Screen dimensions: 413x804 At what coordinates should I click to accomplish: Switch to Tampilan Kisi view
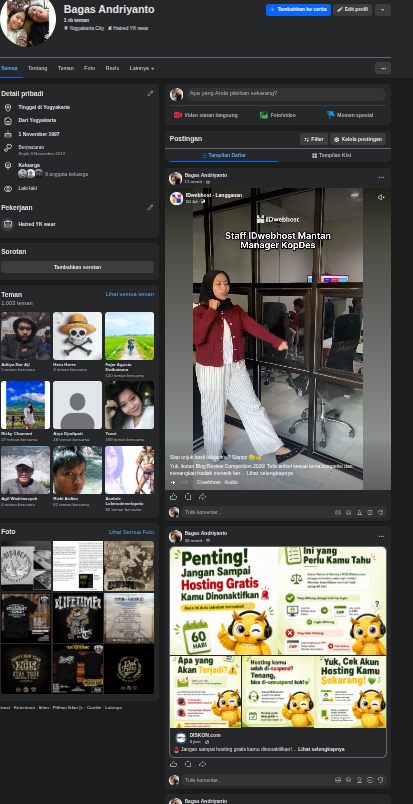click(331, 155)
